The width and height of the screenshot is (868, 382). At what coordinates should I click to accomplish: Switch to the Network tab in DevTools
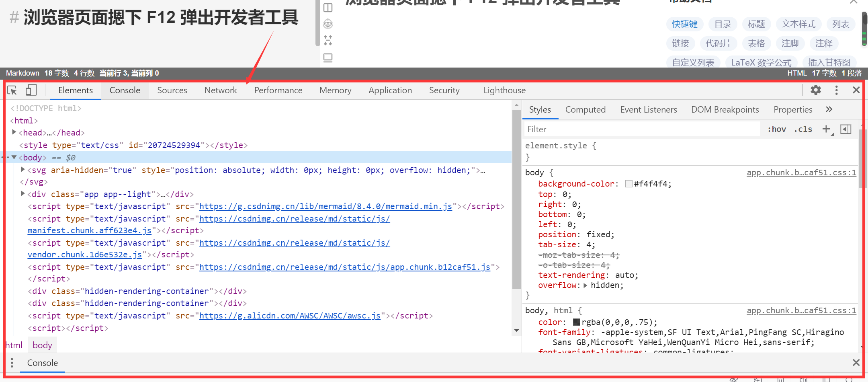pyautogui.click(x=220, y=90)
